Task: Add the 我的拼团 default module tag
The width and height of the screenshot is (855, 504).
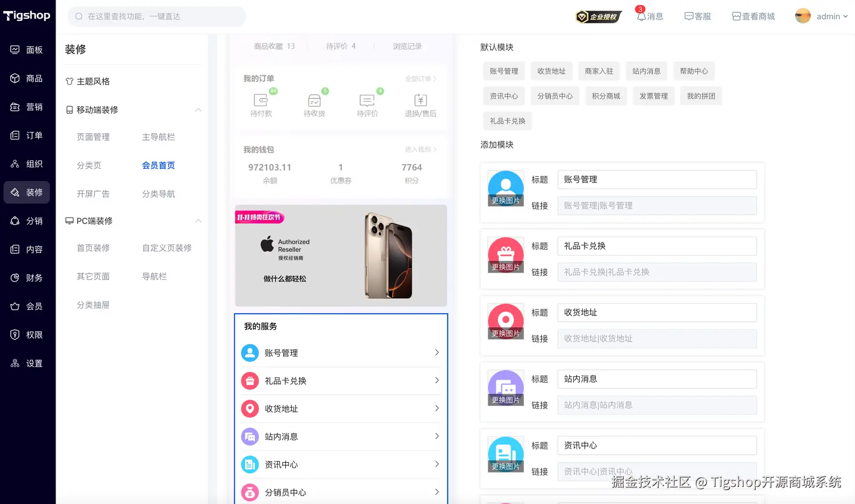Action: point(701,96)
